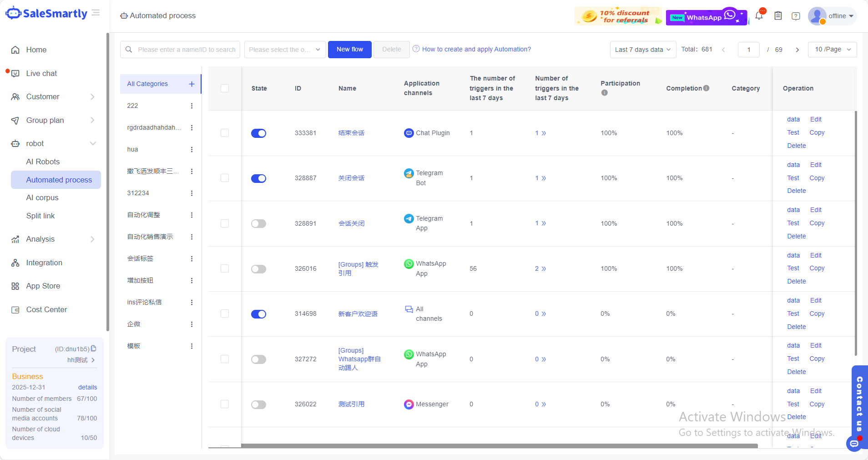Viewport: 868px width, 460px height.
Task: Click the notification bell icon
Action: click(759, 16)
